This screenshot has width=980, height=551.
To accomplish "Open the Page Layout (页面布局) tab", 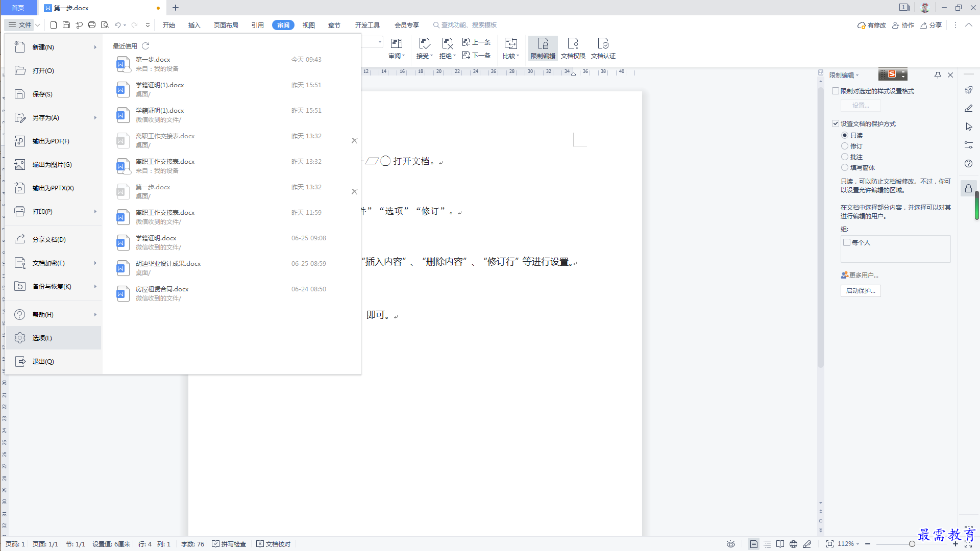I will 226,25.
